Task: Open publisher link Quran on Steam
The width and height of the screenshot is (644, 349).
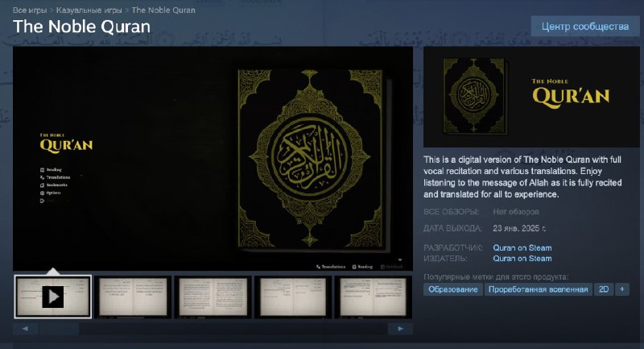Action: pyautogui.click(x=522, y=258)
